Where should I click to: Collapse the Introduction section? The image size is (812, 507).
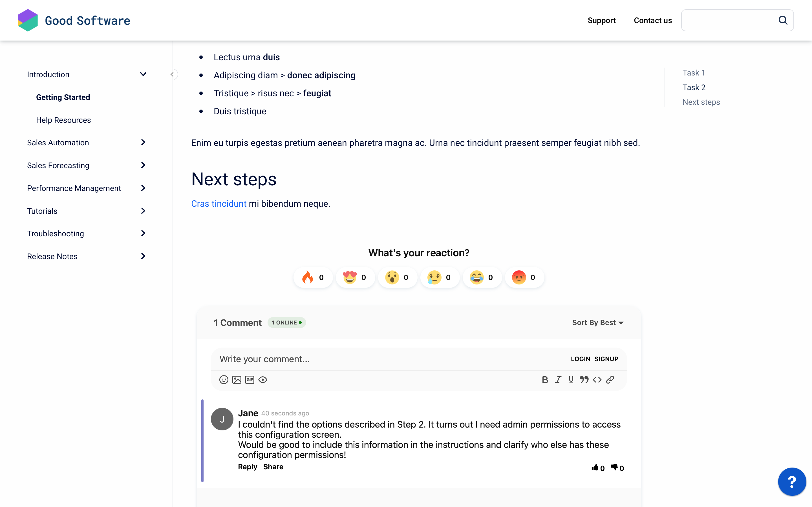(143, 74)
